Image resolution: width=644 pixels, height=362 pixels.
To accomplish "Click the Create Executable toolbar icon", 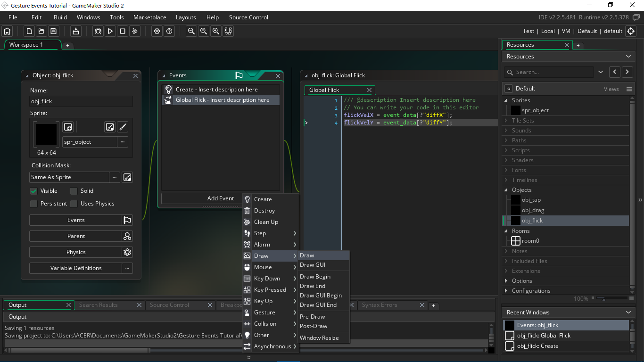I will click(76, 31).
